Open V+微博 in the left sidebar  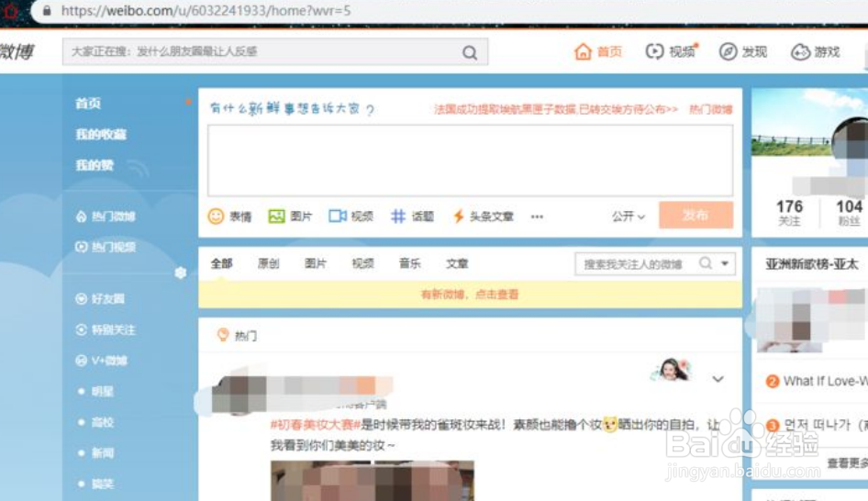[x=101, y=361]
